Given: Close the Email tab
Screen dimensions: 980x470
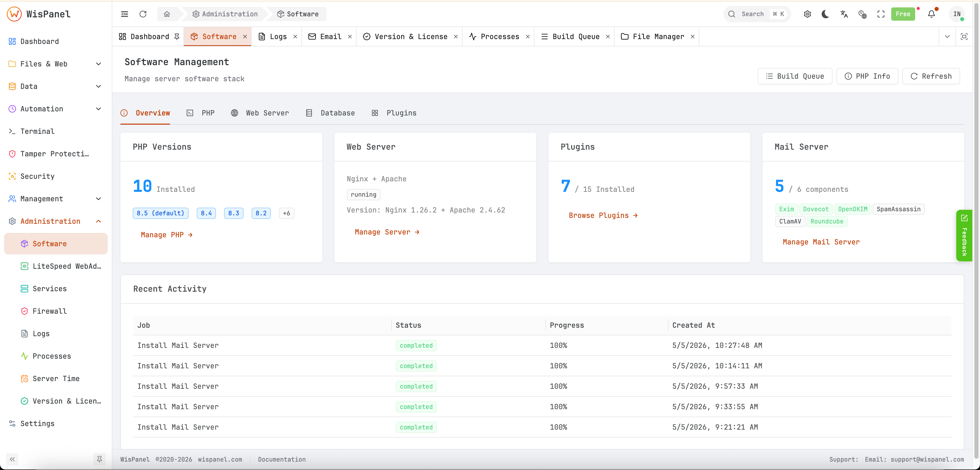Looking at the screenshot, I should [350, 37].
